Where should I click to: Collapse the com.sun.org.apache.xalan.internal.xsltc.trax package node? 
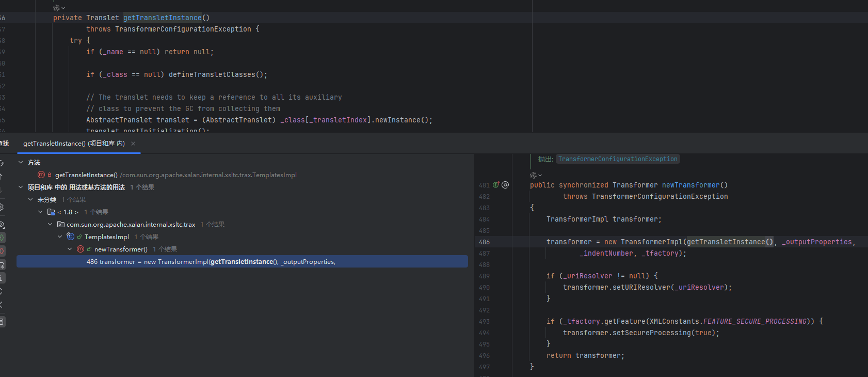click(x=50, y=224)
